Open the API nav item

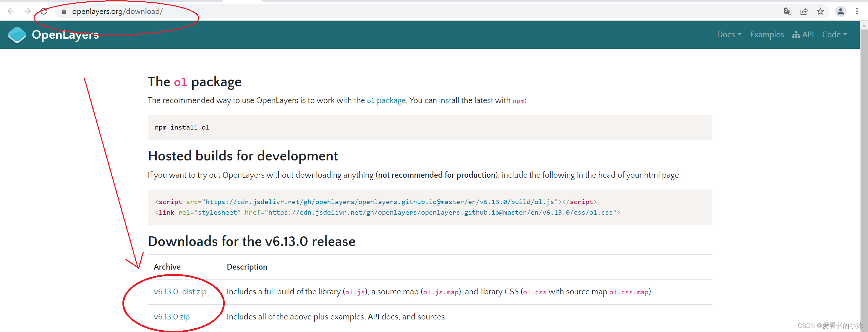(x=803, y=35)
